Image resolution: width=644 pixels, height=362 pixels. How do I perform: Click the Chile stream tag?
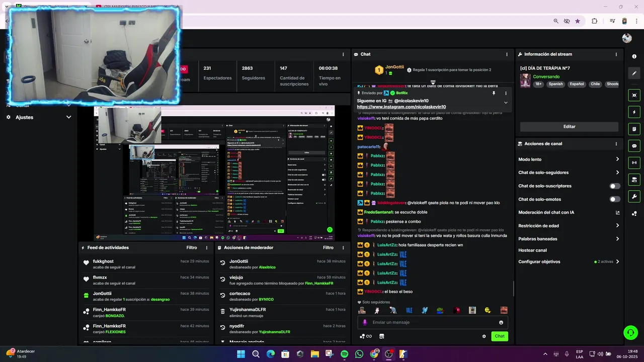coord(595,84)
